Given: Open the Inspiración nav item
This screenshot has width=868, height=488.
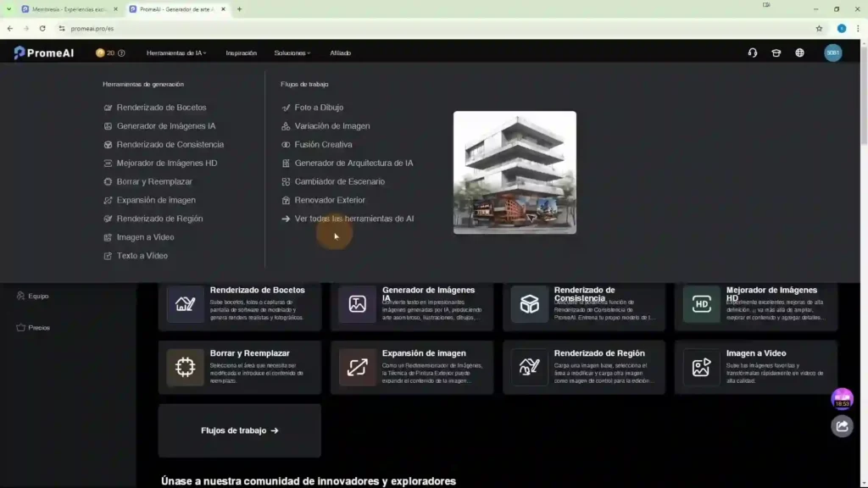Looking at the screenshot, I should (241, 53).
